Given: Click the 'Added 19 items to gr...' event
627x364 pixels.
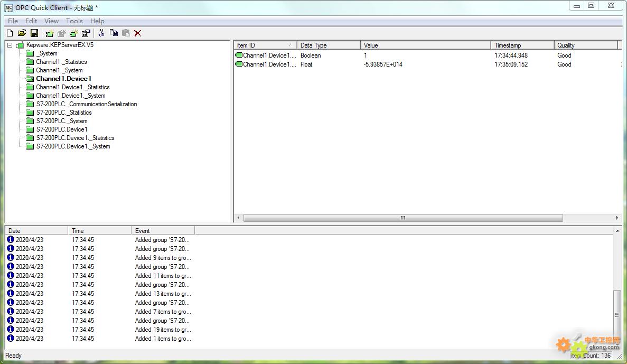Looking at the screenshot, I should (163, 330).
